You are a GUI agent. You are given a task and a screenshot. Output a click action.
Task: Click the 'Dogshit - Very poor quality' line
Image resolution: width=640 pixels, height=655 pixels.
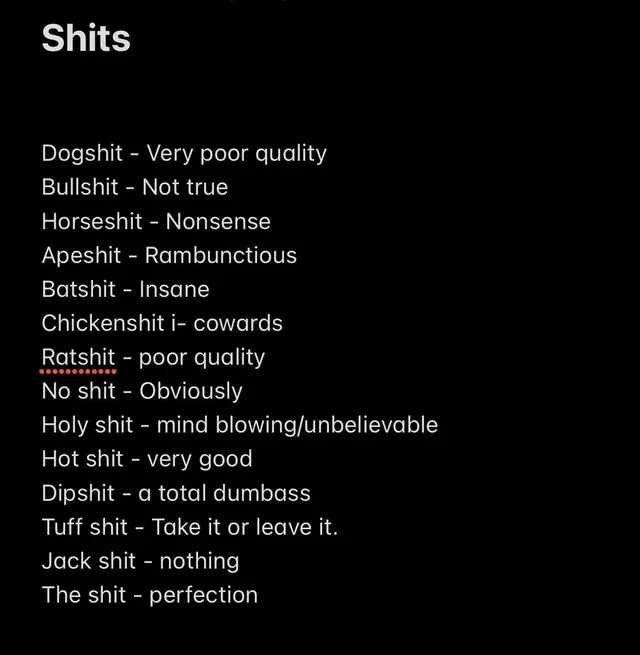(184, 154)
